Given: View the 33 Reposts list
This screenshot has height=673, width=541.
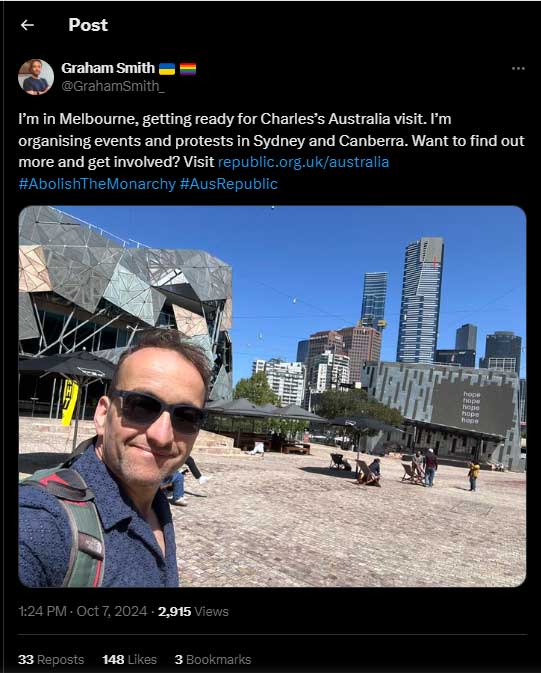Looking at the screenshot, I should coord(51,659).
